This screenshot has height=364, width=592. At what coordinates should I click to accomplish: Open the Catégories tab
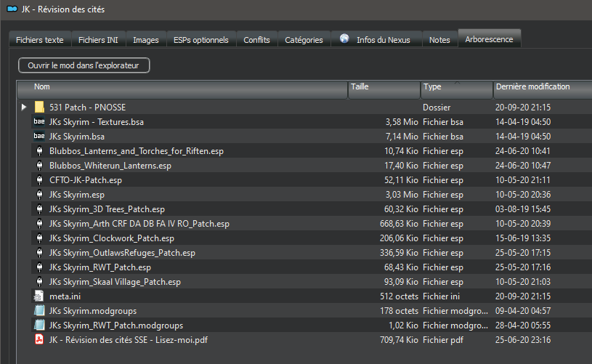pos(304,40)
